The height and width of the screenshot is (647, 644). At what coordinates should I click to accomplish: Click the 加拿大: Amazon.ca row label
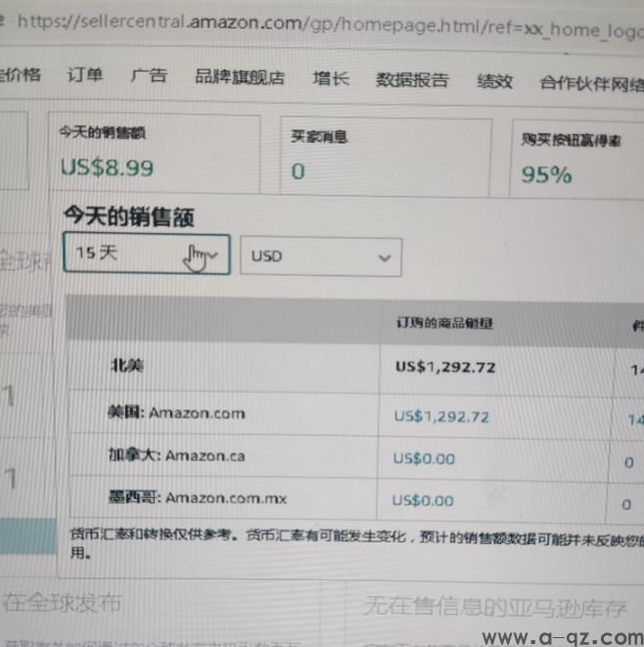coord(176,455)
